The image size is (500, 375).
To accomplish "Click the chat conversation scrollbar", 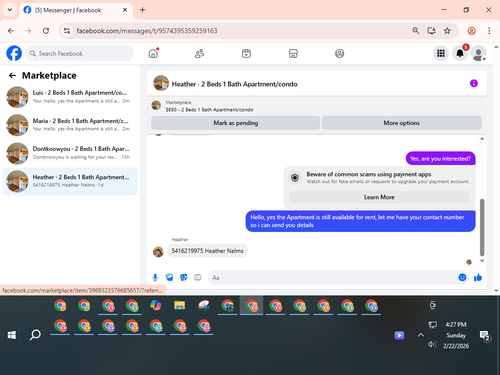I will pos(482,227).
